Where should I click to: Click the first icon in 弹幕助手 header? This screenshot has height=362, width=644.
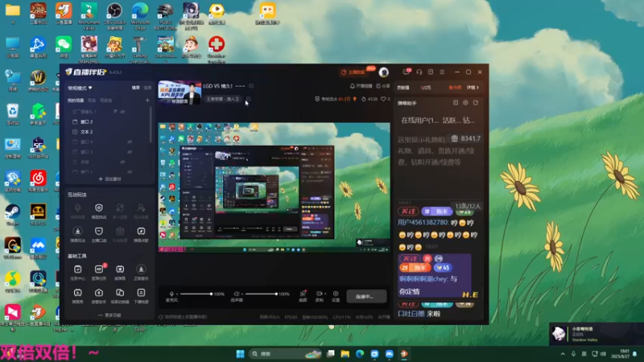[456, 103]
